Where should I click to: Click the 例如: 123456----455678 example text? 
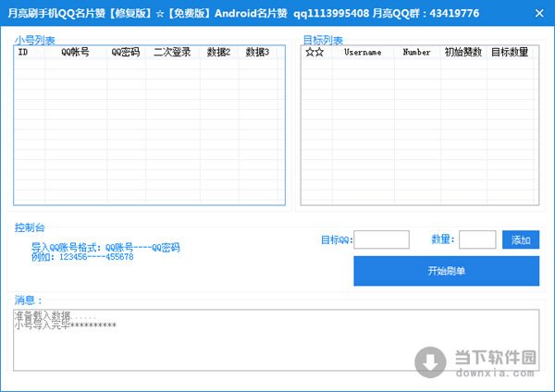[82, 257]
